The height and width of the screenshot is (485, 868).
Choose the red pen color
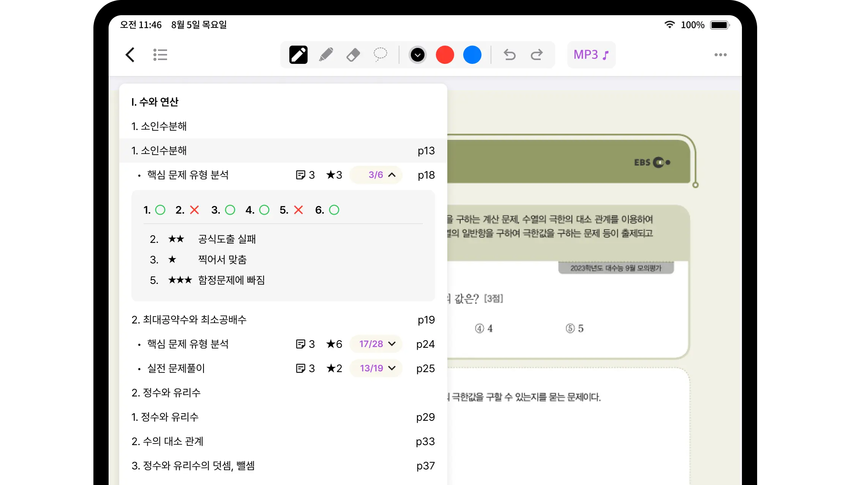tap(445, 55)
